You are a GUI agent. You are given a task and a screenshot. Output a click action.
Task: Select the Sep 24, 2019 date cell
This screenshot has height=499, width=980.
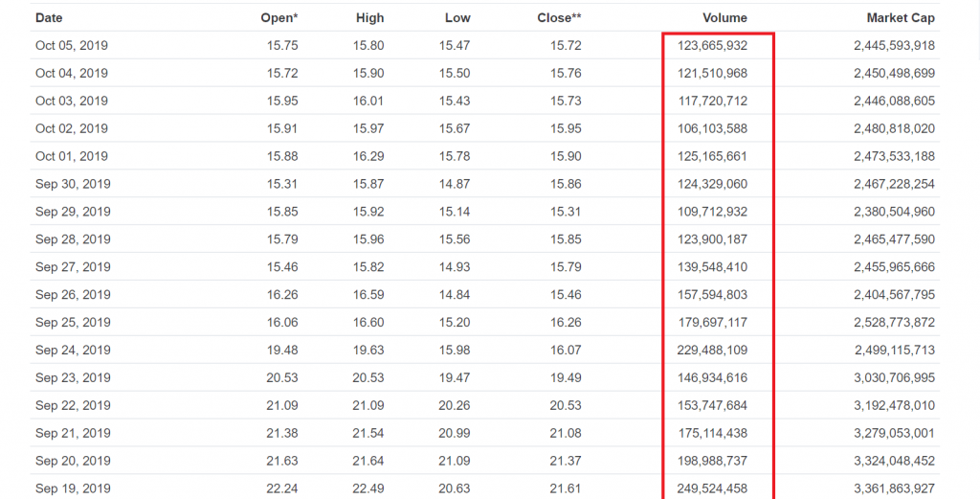coord(73,350)
